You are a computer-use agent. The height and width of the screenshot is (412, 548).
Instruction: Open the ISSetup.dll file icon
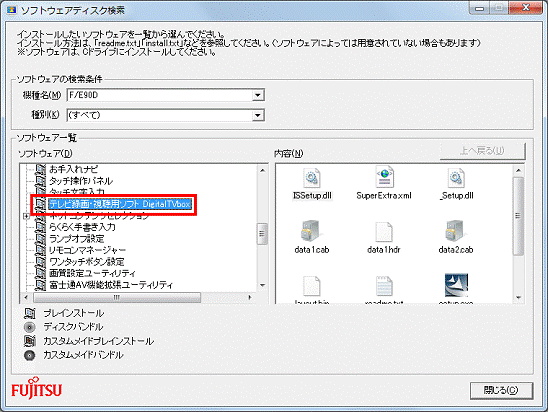[311, 178]
